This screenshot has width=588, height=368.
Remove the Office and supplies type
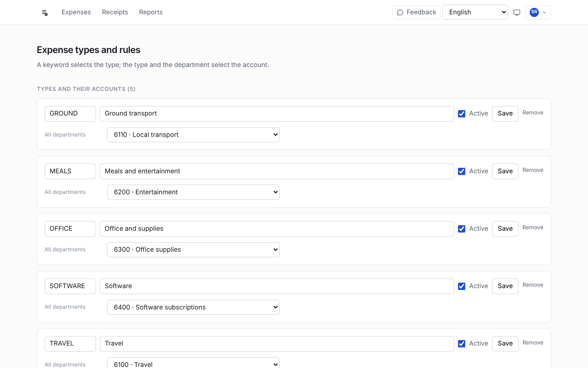533,227
